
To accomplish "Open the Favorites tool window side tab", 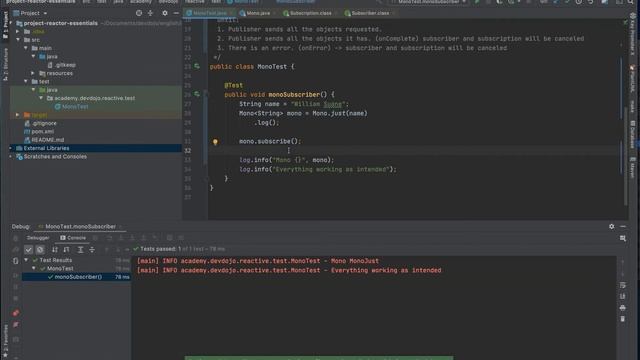I will tap(5, 341).
